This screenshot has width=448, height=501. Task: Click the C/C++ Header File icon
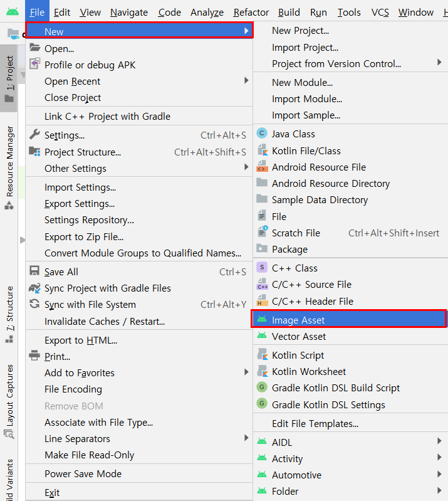(x=262, y=300)
